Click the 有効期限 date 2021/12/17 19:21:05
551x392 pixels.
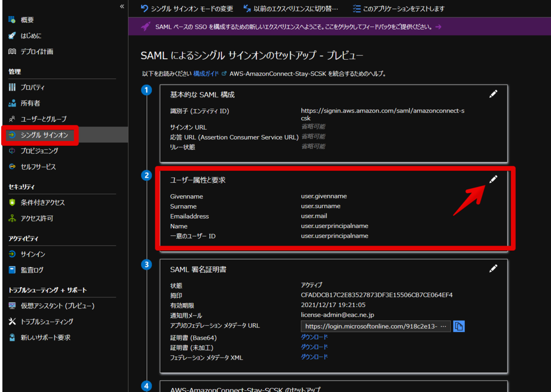(333, 305)
